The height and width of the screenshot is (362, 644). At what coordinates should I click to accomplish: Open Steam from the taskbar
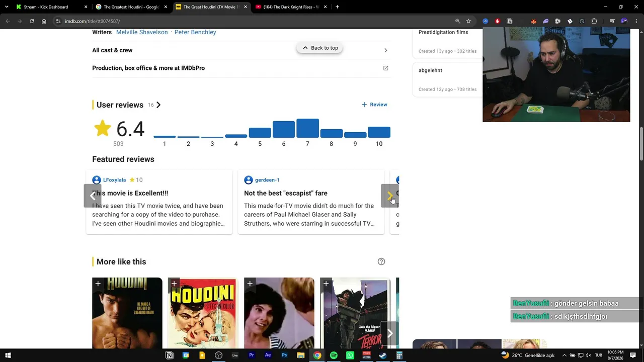pyautogui.click(x=383, y=355)
